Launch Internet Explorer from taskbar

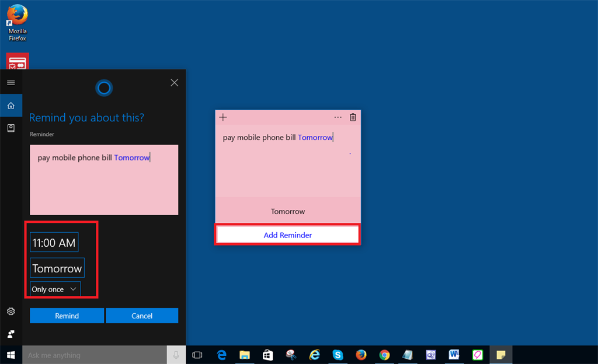click(315, 355)
